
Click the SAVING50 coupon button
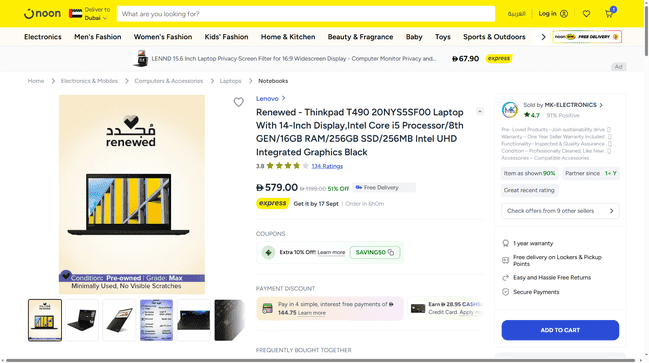(x=375, y=252)
